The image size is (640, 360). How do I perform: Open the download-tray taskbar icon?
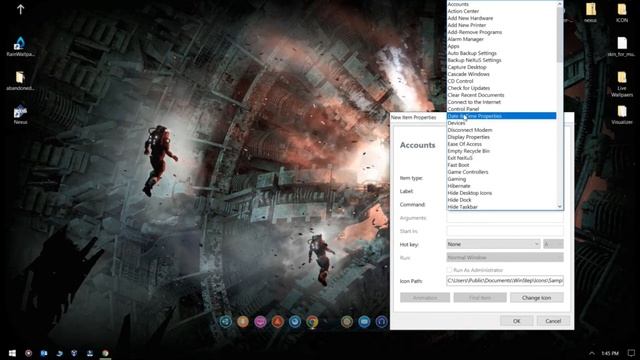(x=90, y=353)
